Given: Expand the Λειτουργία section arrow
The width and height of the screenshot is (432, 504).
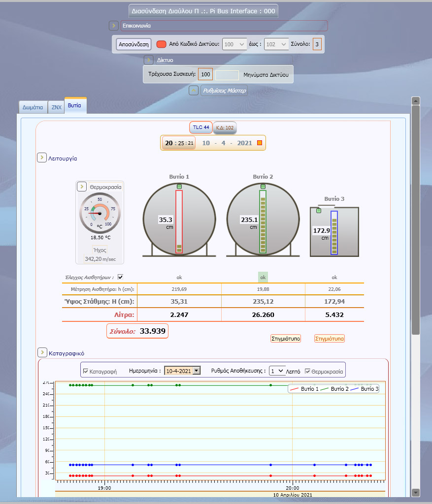Looking at the screenshot, I should (42, 157).
